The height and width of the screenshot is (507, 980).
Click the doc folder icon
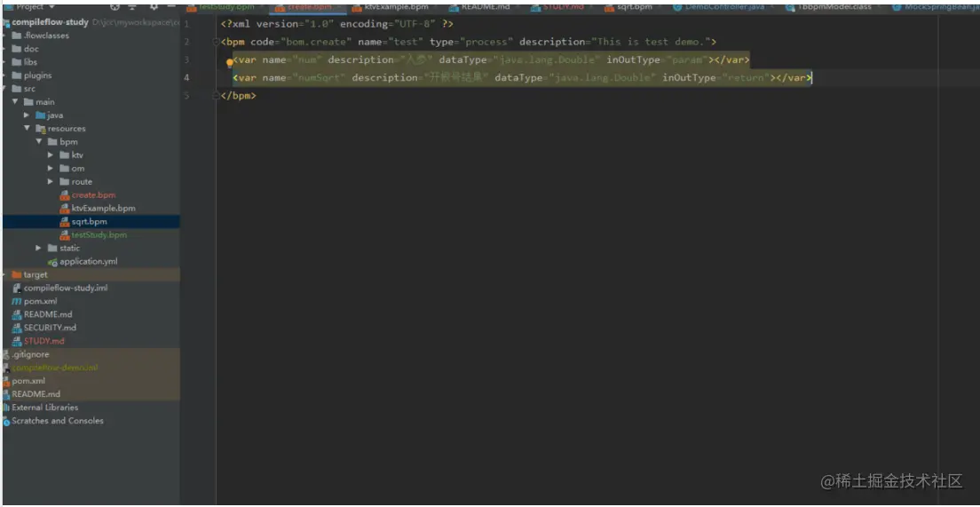[17, 49]
